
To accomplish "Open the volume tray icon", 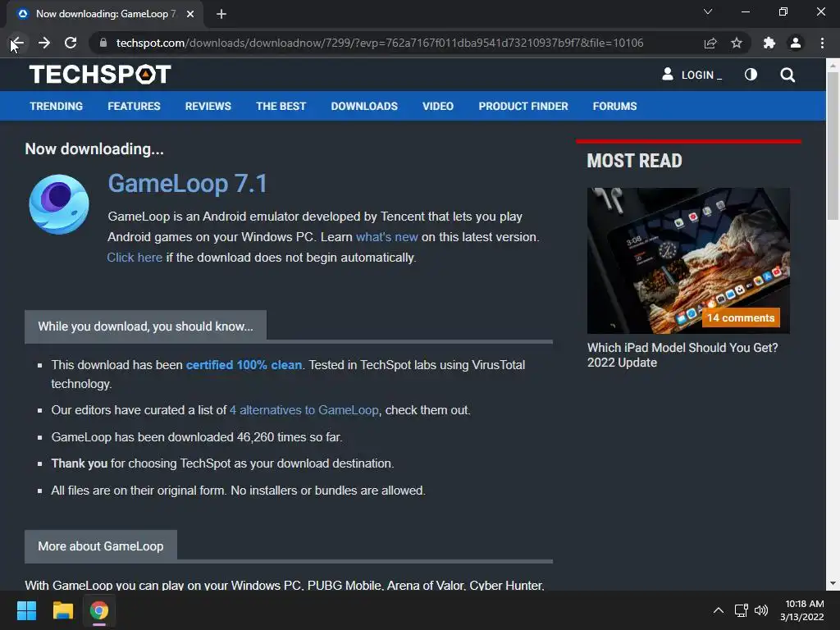I will 760,610.
